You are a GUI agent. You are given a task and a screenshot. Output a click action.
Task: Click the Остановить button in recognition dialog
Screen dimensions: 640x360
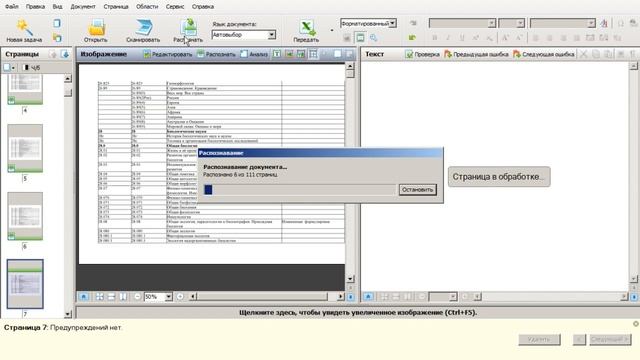click(417, 190)
